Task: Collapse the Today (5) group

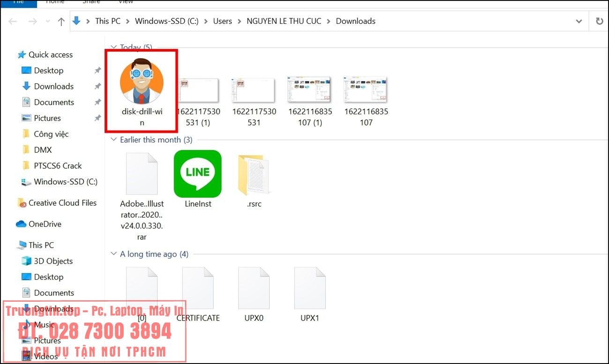Action: click(x=113, y=47)
